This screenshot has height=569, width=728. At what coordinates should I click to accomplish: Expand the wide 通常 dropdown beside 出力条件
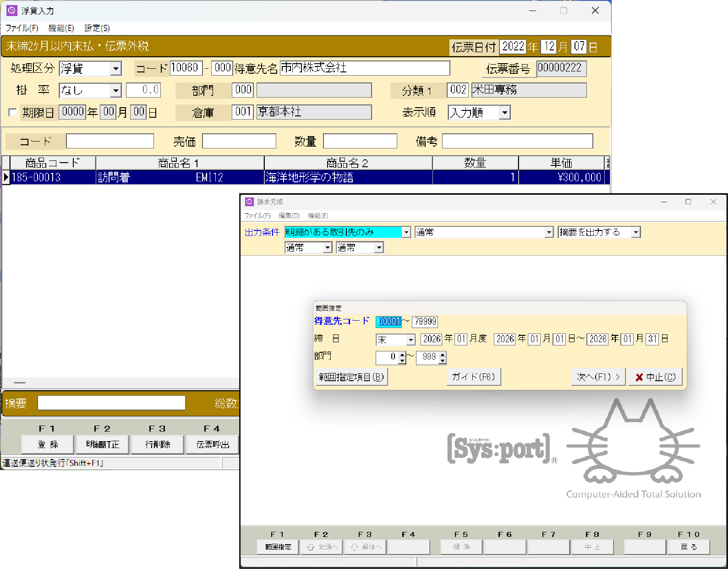coord(549,232)
